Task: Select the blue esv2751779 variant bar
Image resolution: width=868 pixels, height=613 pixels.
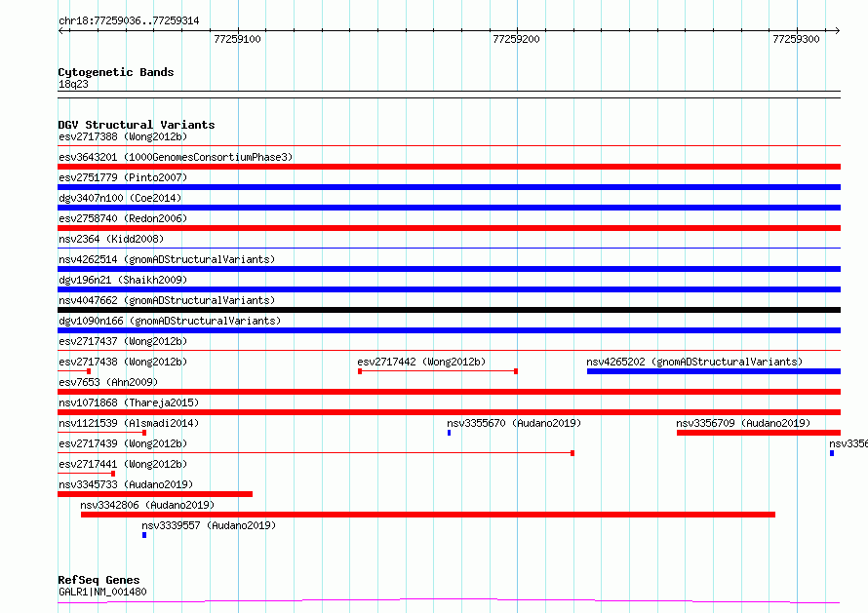Action: click(449, 187)
